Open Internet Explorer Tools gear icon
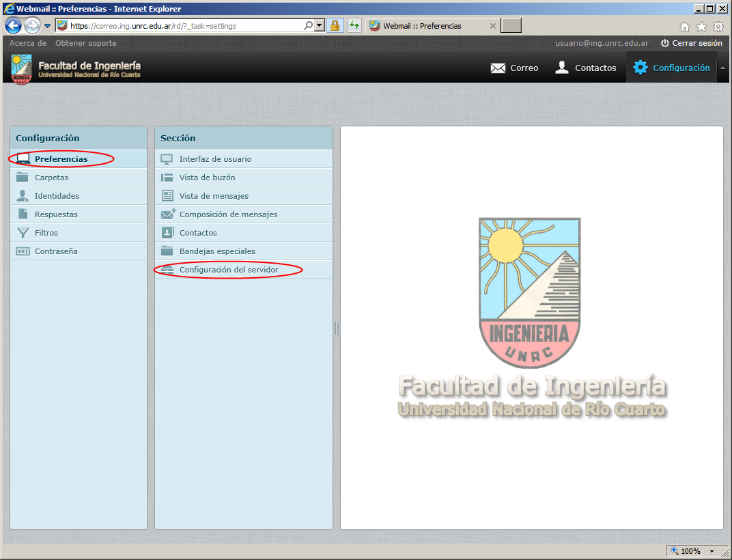732x560 pixels. 718,27
